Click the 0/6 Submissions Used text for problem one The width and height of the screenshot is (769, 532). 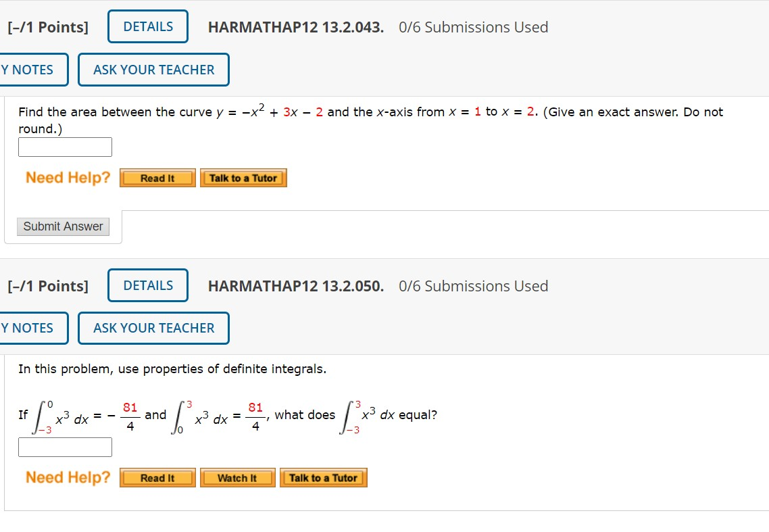tap(472, 27)
